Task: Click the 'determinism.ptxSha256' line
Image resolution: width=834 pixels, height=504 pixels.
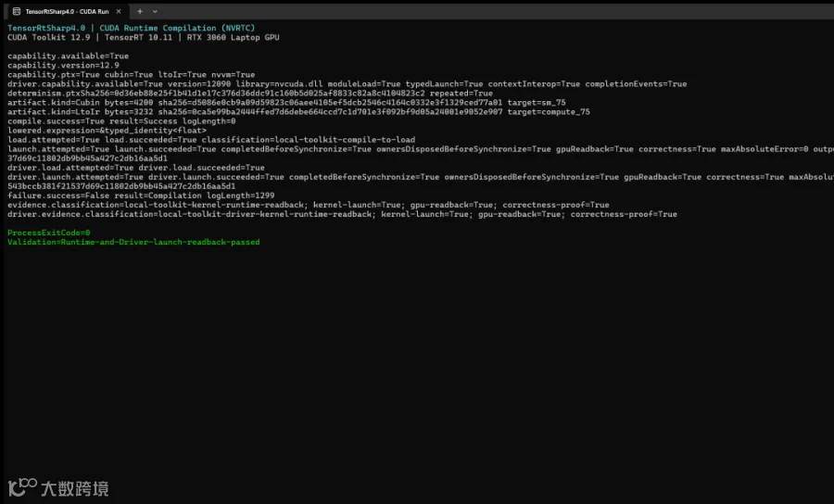Action: point(250,93)
